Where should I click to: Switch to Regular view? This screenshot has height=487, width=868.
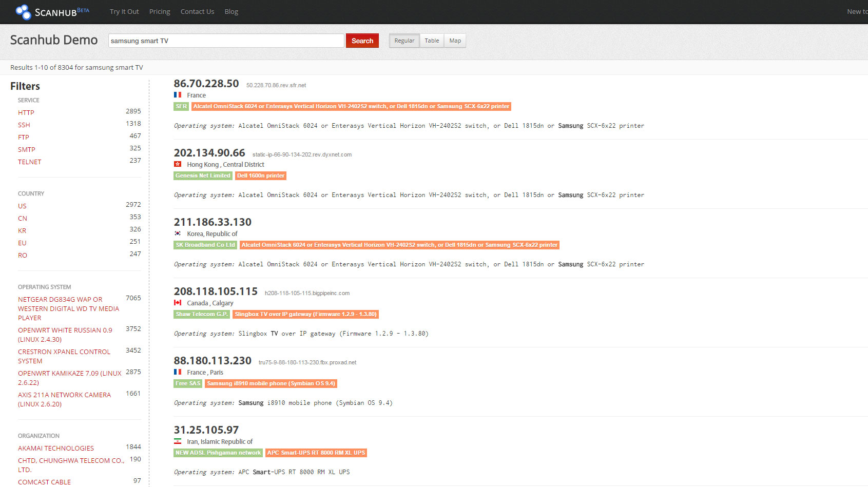(404, 41)
